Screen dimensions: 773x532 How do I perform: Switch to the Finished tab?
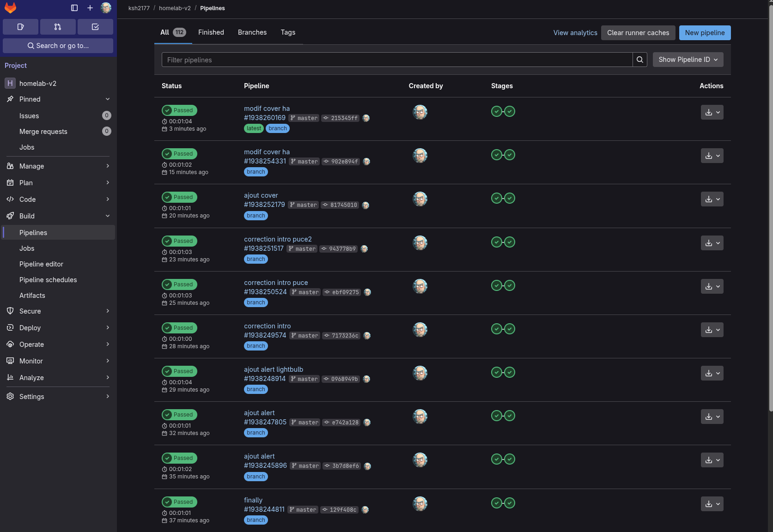pos(211,32)
